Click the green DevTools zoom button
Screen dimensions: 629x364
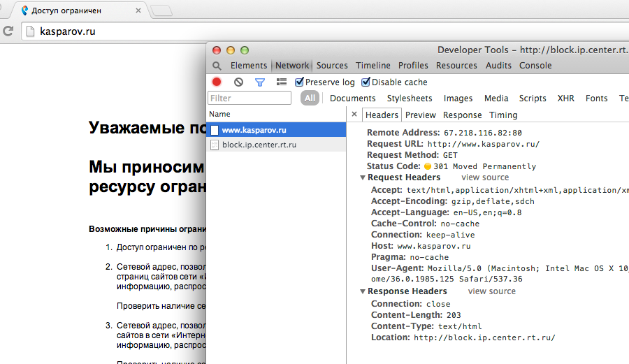(x=245, y=50)
